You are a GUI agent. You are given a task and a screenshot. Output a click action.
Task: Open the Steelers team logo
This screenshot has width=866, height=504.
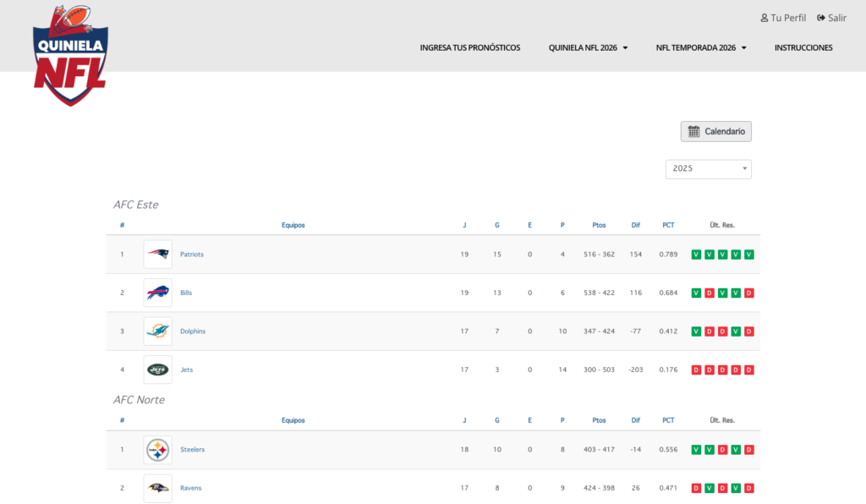(x=157, y=450)
